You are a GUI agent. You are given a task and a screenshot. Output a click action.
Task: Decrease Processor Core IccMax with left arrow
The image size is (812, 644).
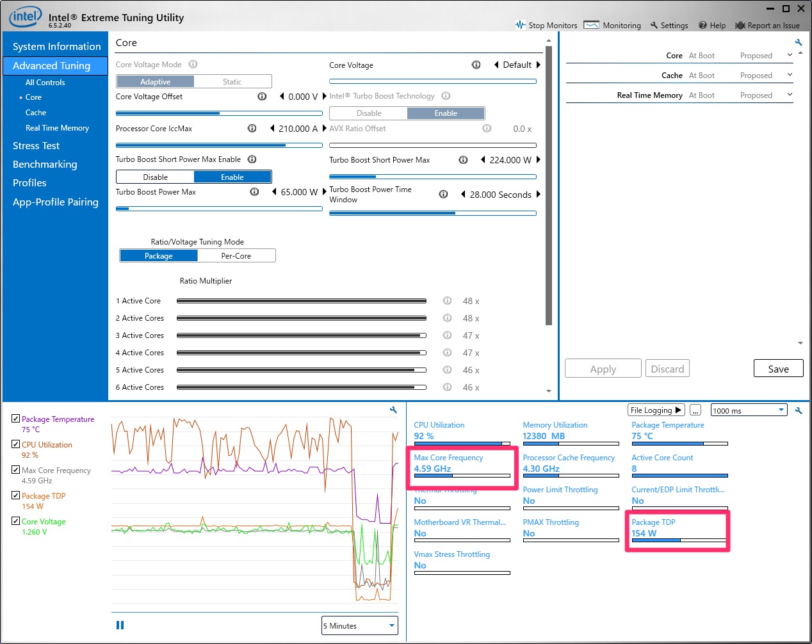point(272,129)
